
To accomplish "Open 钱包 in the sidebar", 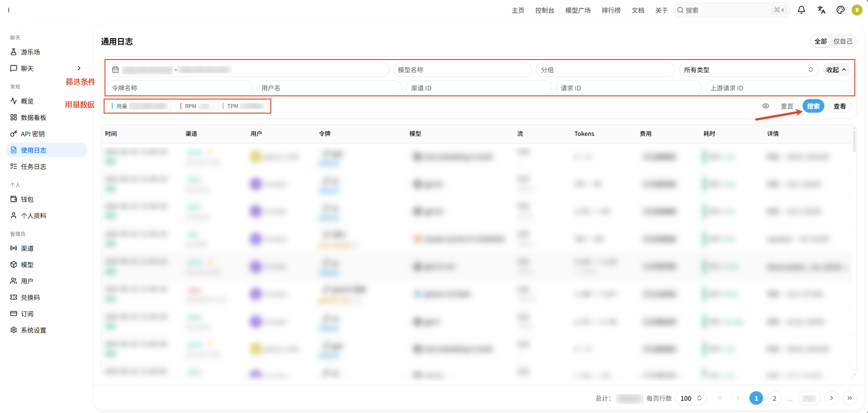I will tap(46, 199).
